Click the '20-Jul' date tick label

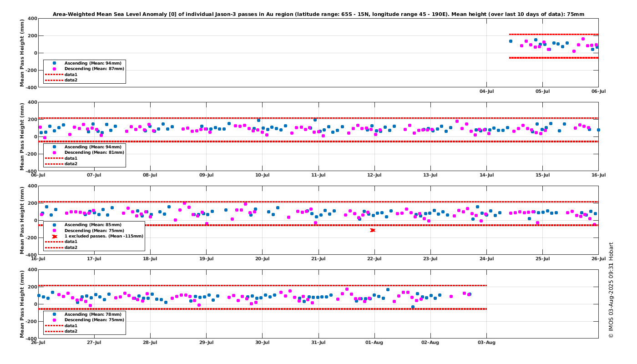263,259
